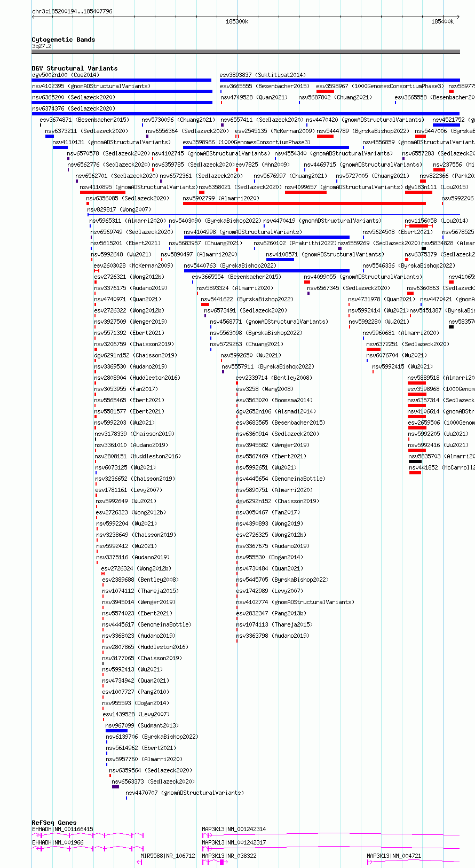Image resolution: width=475 pixels, height=868 pixels.
Task: Click the EHHADH|NM_001966 transcript glyph
Action: [88, 848]
